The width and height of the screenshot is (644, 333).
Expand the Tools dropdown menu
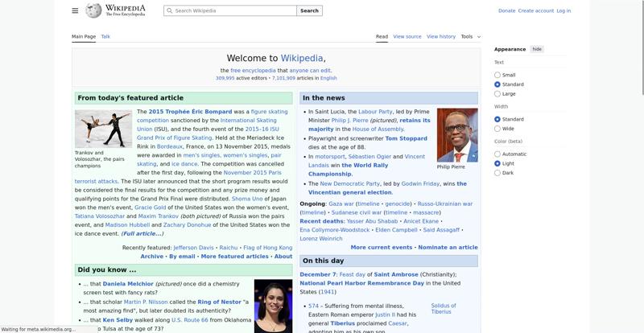(x=470, y=36)
